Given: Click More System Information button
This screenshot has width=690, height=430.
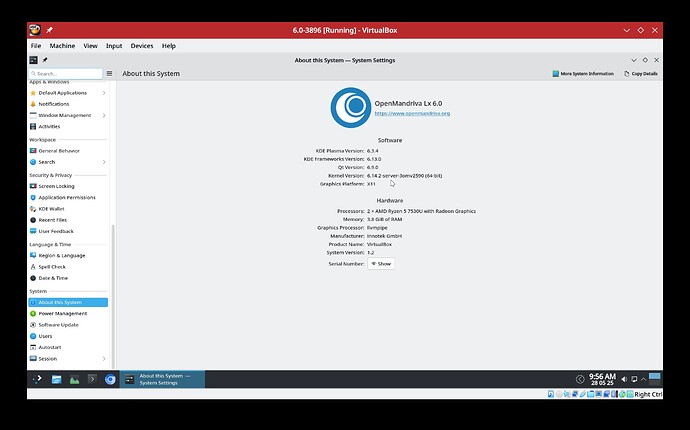Looking at the screenshot, I should click(583, 74).
